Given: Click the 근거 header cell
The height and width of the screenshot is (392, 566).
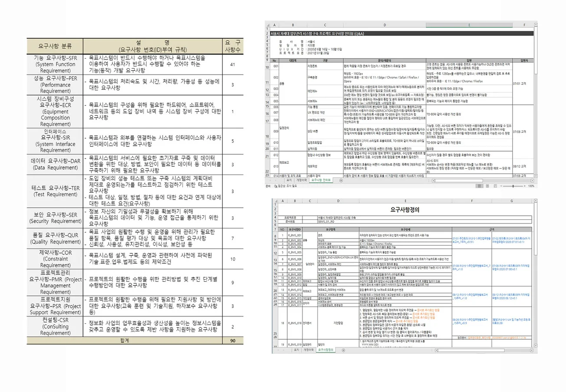Looking at the screenshot, I should pyautogui.click(x=493, y=229).
